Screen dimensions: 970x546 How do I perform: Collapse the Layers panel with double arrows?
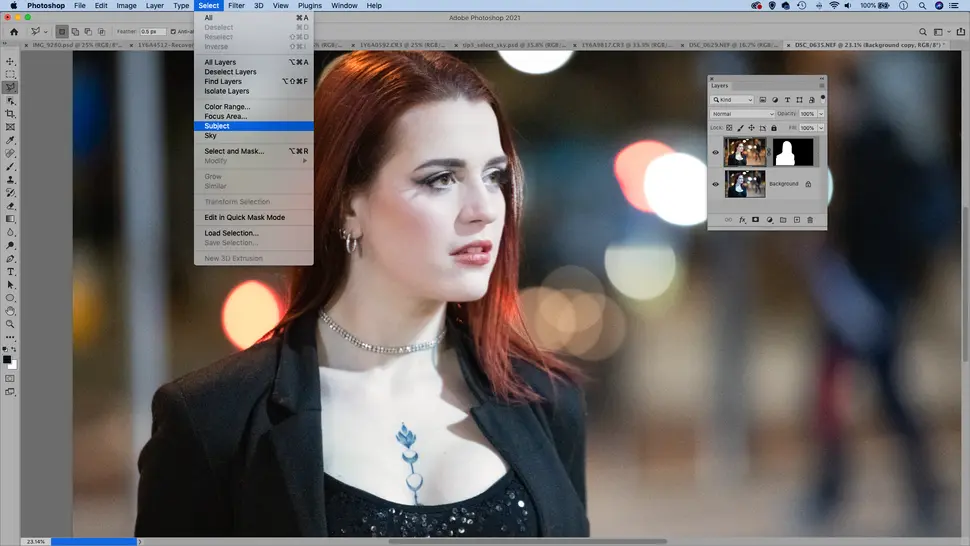click(x=822, y=79)
